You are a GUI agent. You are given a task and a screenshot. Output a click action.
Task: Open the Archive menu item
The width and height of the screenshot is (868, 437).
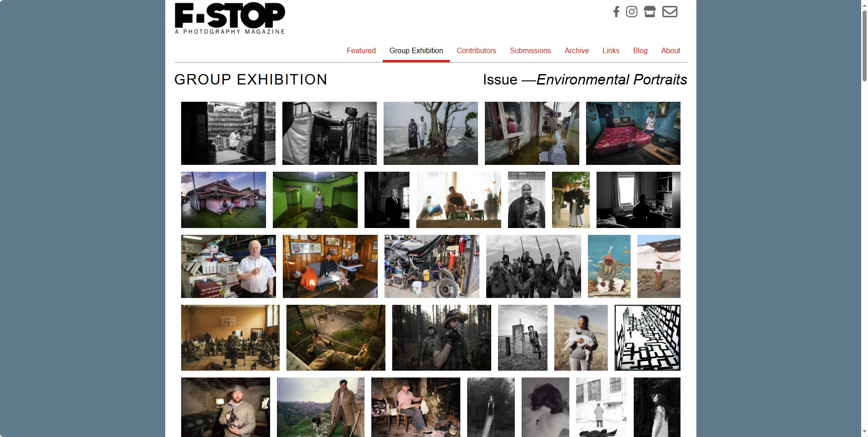pyautogui.click(x=577, y=50)
